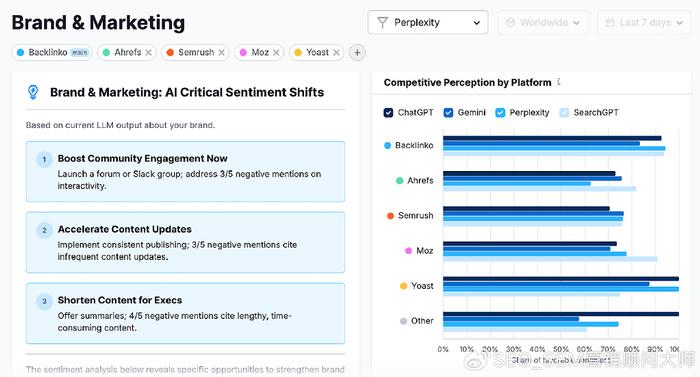Viewport: 700px width, 377px height.
Task: Enable the SearchGPT checkbox
Action: tap(564, 113)
